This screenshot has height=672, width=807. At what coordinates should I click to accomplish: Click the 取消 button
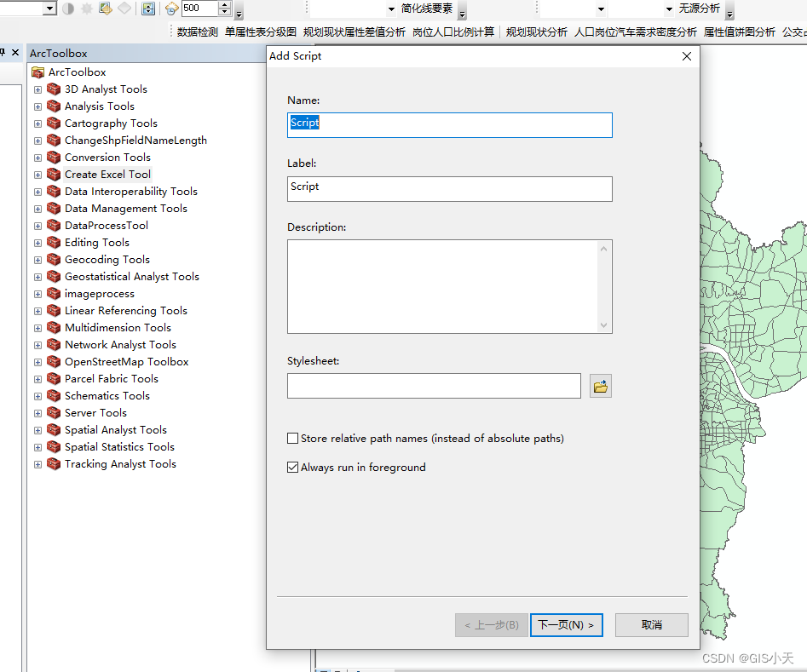click(651, 624)
